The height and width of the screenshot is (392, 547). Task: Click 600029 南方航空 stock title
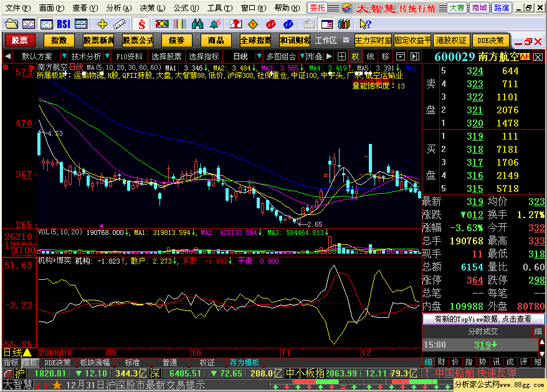477,57
